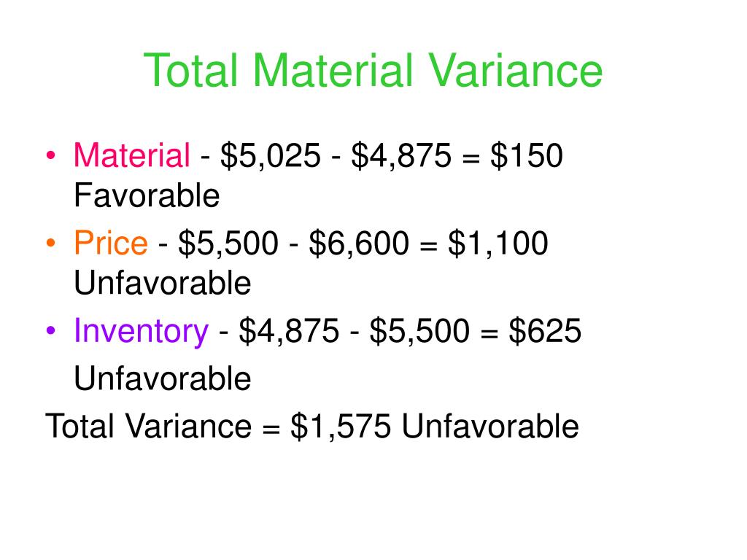Viewport: 747px width, 560px height.
Task: Click the Total Material Variance title
Action: click(x=373, y=71)
